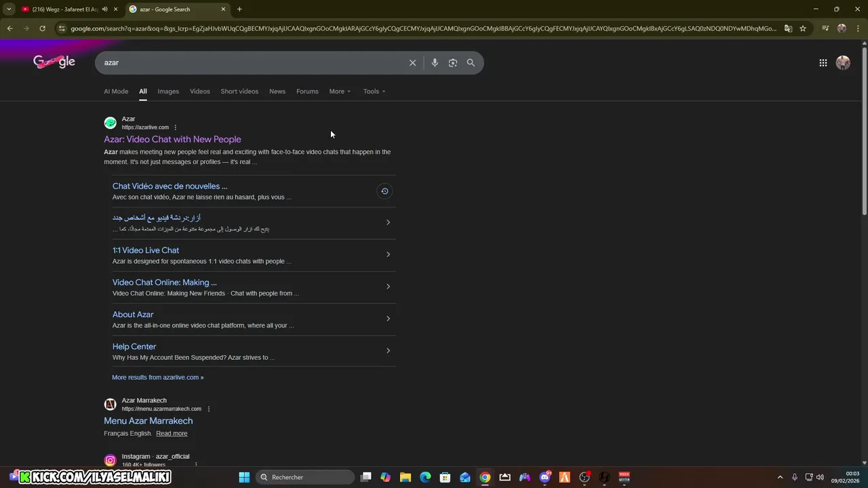Open File Explorer from the taskbar
This screenshot has width=868, height=488.
pos(405,477)
